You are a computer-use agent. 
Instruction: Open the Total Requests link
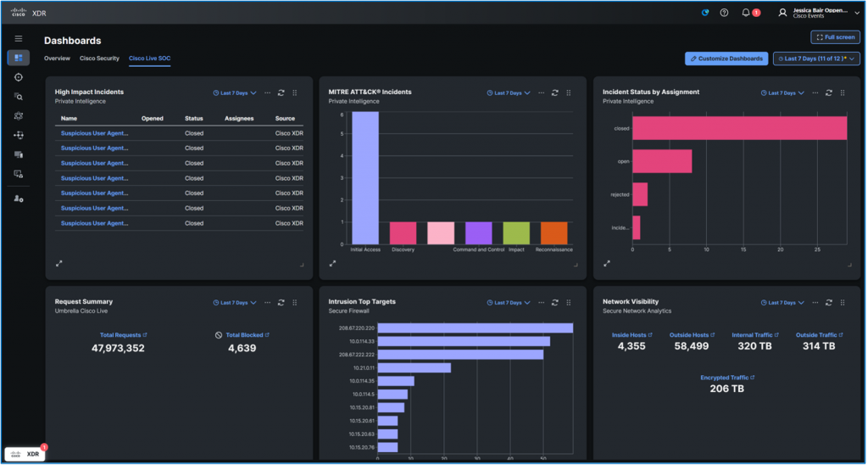120,335
